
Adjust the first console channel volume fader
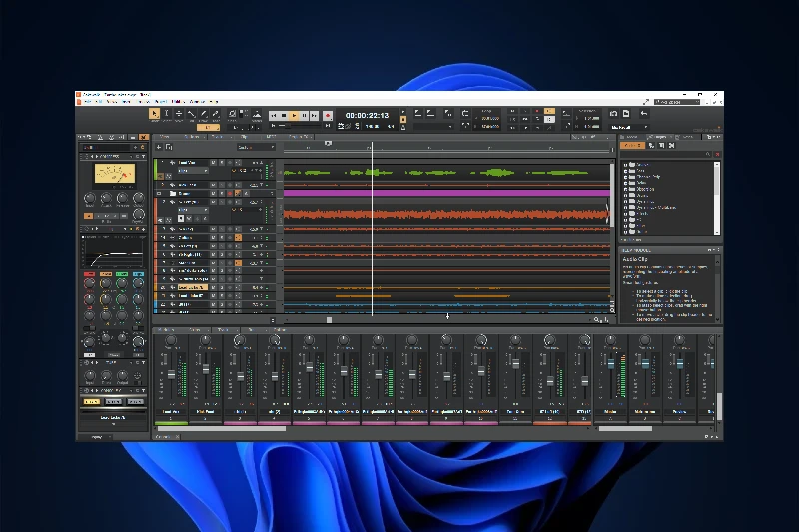tap(171, 375)
